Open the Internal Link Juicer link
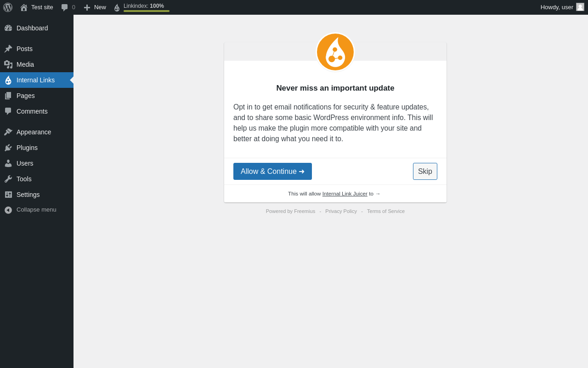588x368 pixels. pyautogui.click(x=345, y=194)
